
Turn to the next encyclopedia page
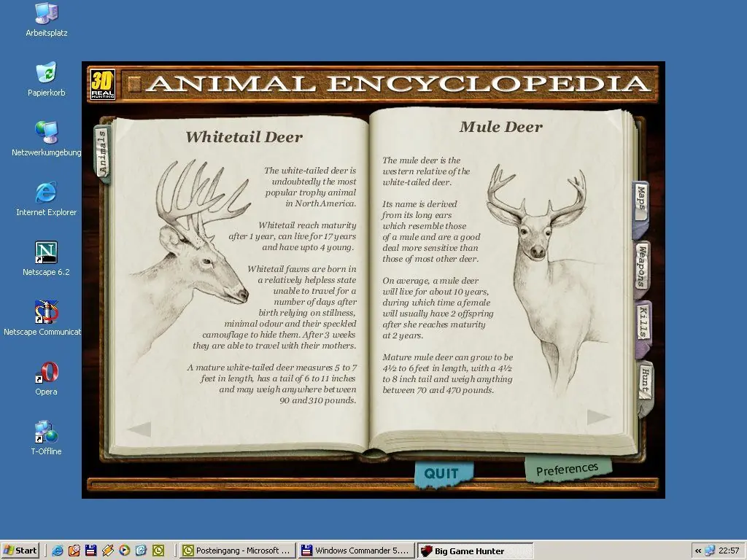(x=598, y=416)
